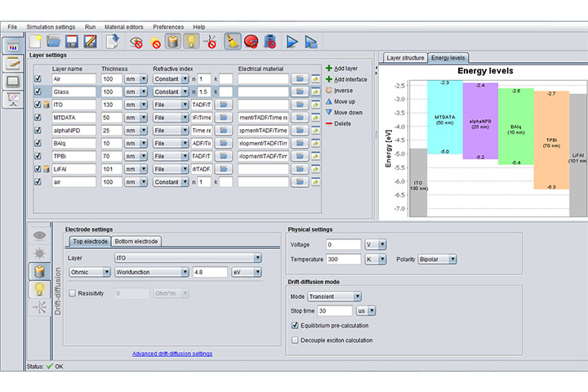Click Move up

pyautogui.click(x=341, y=101)
